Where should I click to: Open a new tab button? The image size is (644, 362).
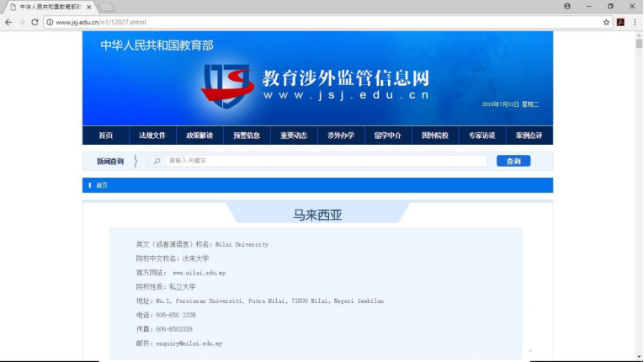(106, 8)
